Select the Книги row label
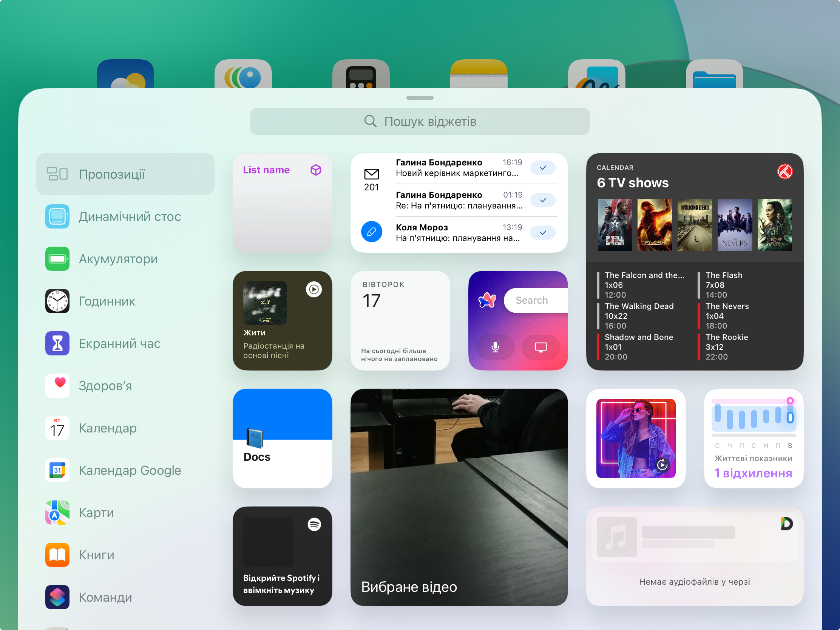 coord(96,555)
